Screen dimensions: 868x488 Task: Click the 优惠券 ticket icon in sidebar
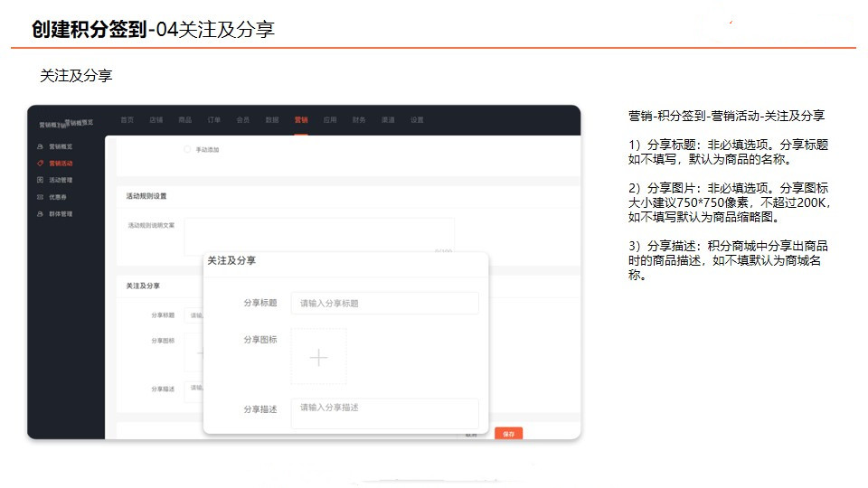[x=40, y=197]
